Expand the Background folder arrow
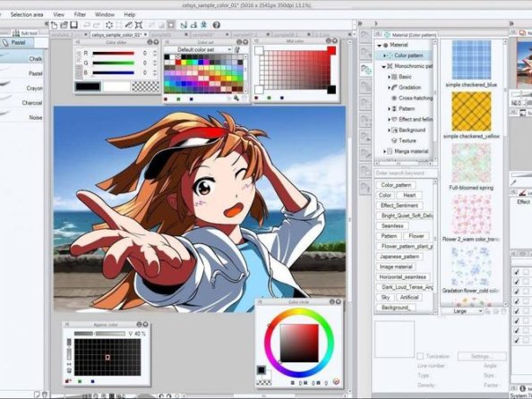 389,130
